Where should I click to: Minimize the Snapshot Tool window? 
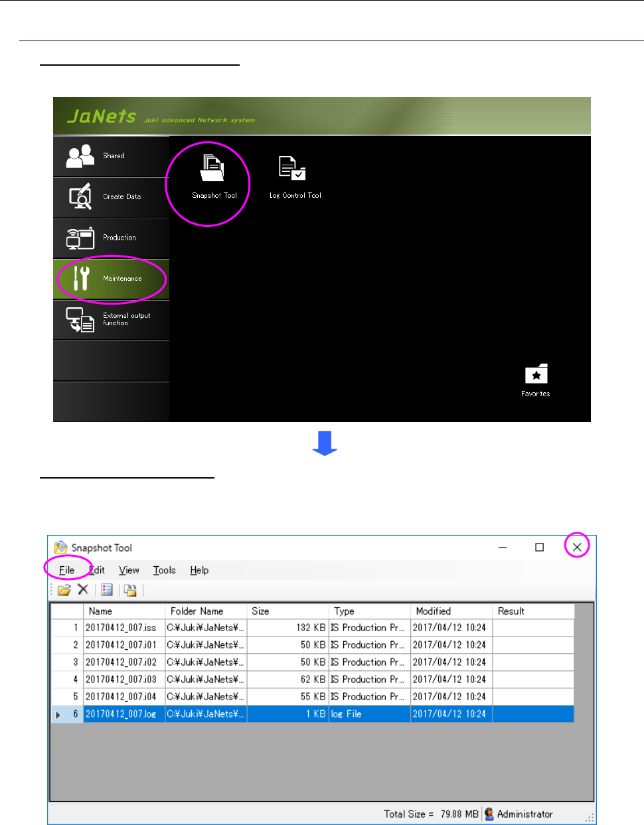click(503, 547)
